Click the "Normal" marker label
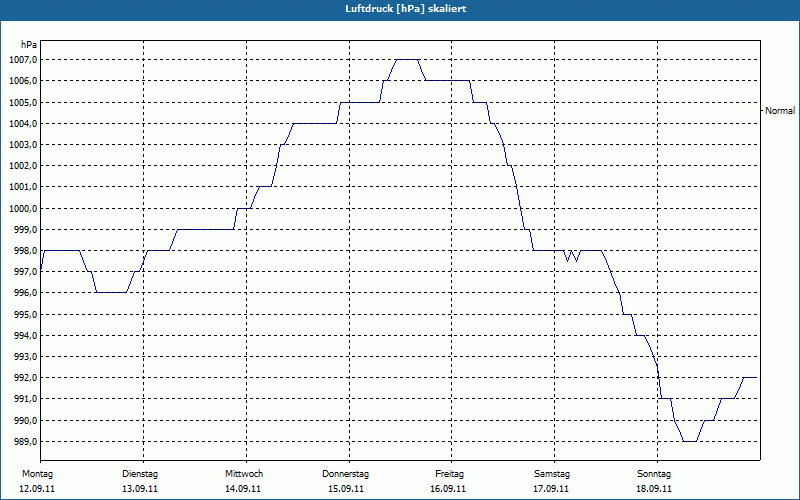Viewport: 800px width, 500px height. 780,111
